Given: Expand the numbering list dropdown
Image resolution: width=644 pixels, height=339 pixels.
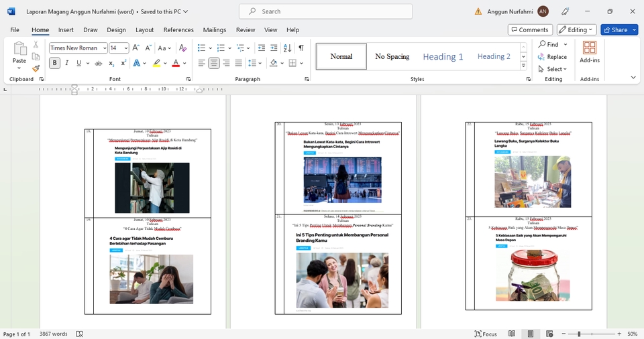Looking at the screenshot, I should tap(229, 48).
